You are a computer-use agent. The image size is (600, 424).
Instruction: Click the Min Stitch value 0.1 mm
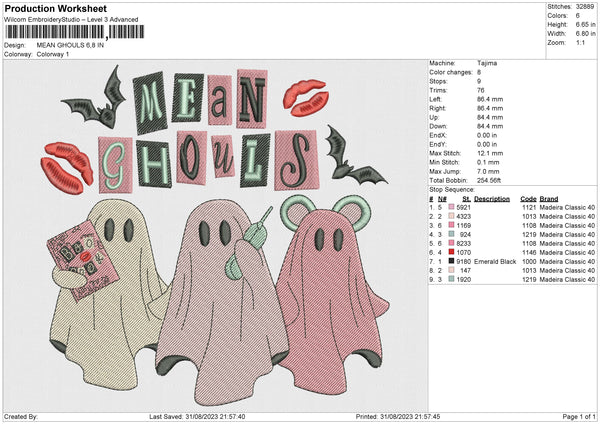pyautogui.click(x=486, y=162)
